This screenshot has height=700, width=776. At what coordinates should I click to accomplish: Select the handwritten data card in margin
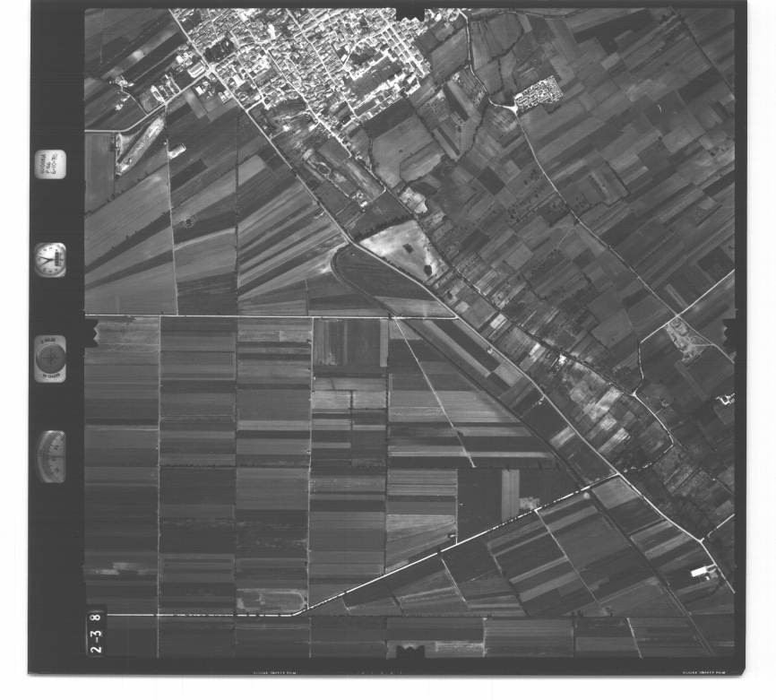point(49,165)
